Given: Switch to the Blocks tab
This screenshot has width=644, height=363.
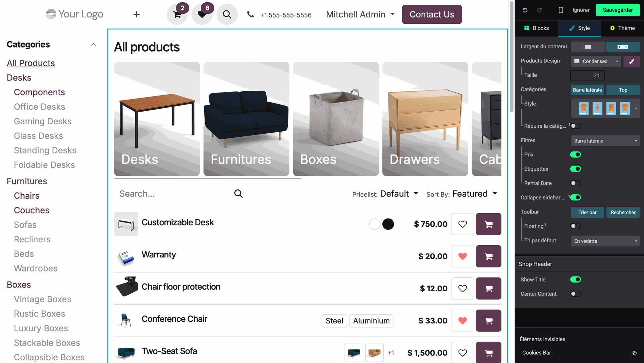Looking at the screenshot, I should coord(537,28).
